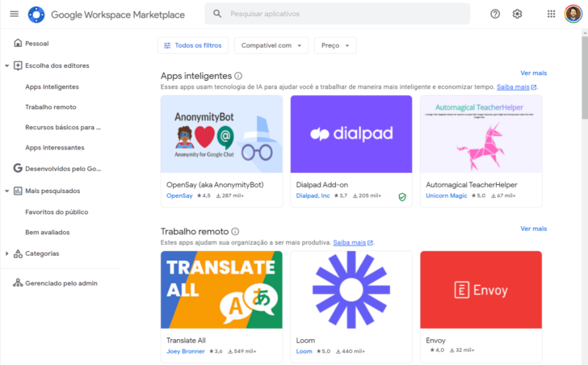The height and width of the screenshot is (365, 588).
Task: Click the Dialpad Add-on title
Action: coord(322,185)
